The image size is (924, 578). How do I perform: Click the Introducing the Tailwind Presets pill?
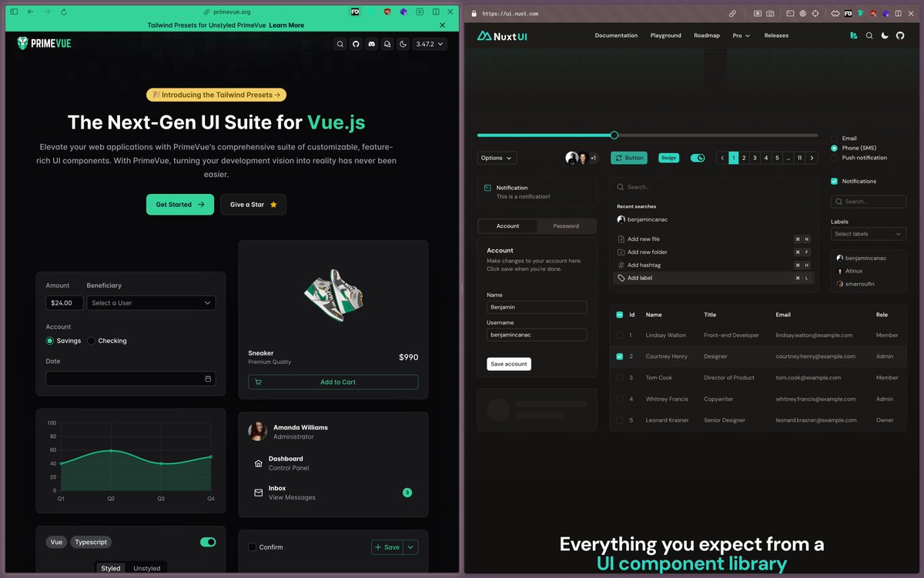click(216, 95)
